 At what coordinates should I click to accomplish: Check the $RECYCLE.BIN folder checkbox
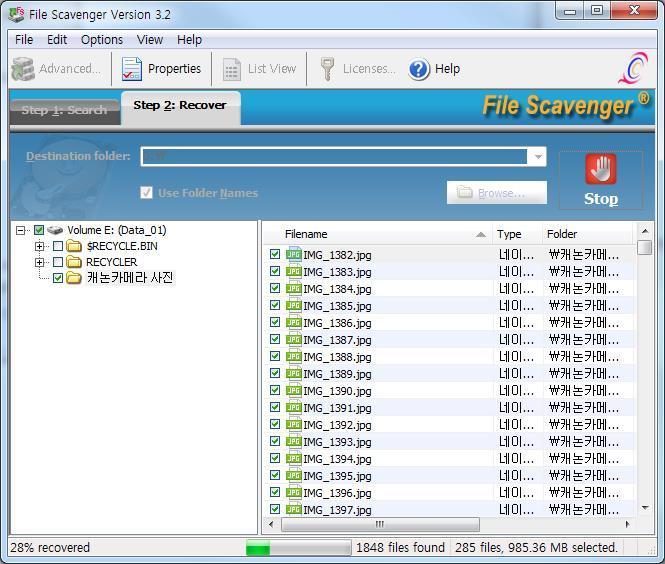tap(58, 246)
